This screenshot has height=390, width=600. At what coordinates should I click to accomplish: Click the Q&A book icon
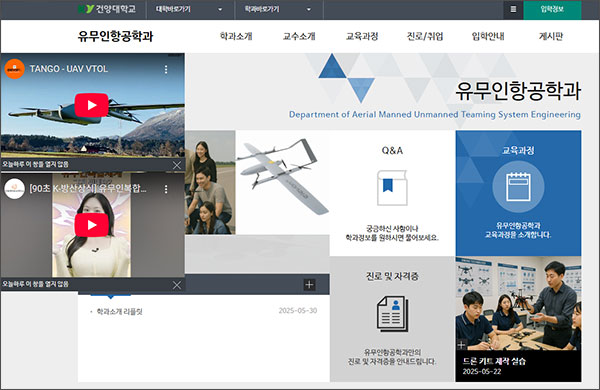coord(392,188)
